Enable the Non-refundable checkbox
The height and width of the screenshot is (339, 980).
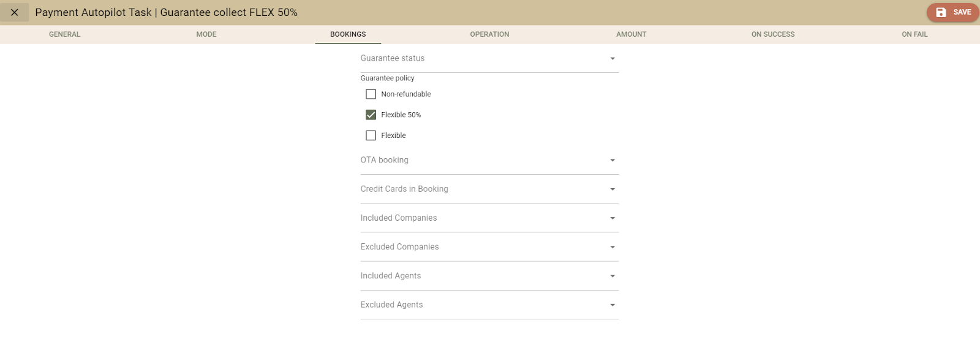371,94
